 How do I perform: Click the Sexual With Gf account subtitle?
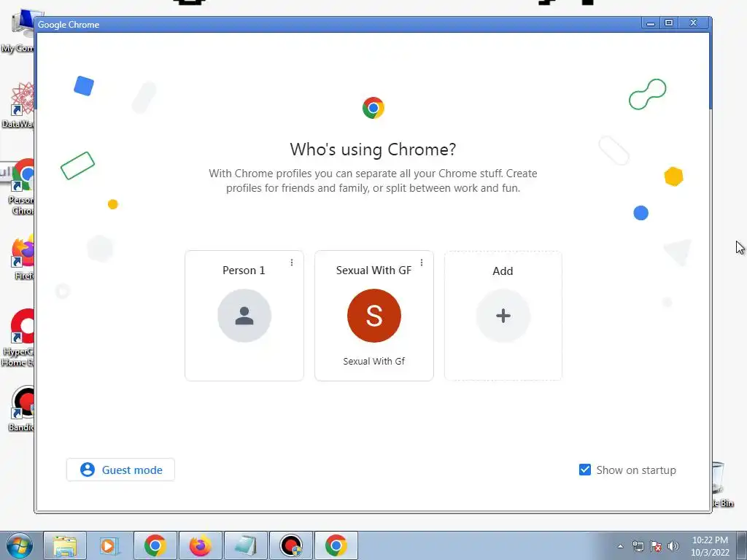pos(374,361)
